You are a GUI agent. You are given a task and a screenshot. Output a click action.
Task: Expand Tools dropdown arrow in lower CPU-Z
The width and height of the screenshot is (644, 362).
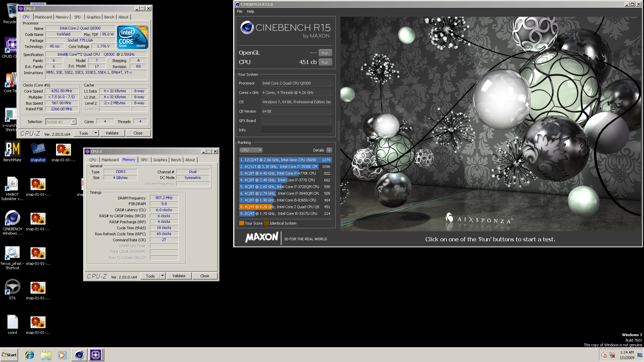(x=162, y=276)
